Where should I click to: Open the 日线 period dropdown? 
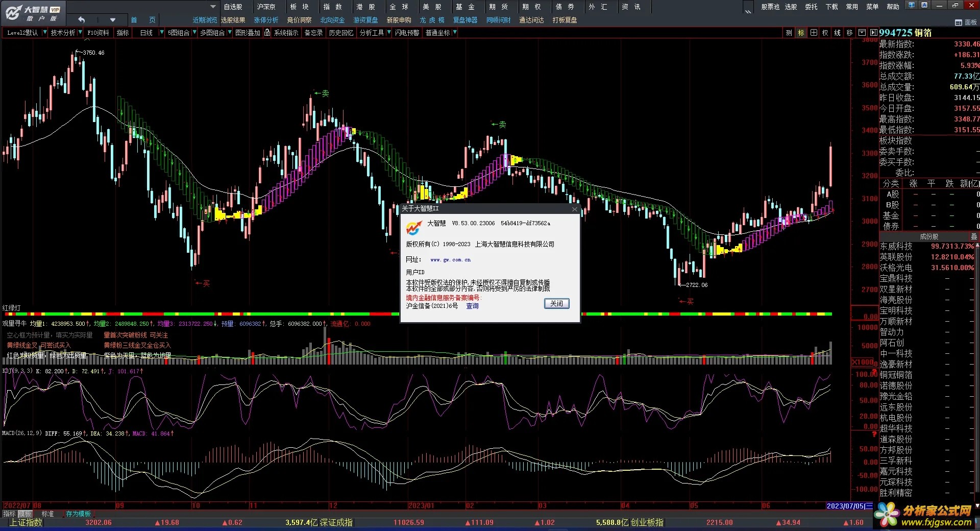point(162,33)
